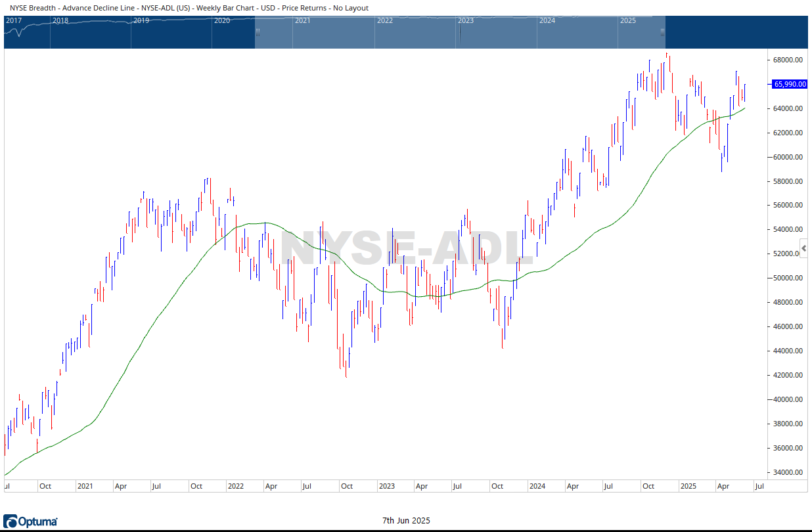This screenshot has width=812, height=532.
Task: Click the right range handle in overview bar
Action: [663, 31]
